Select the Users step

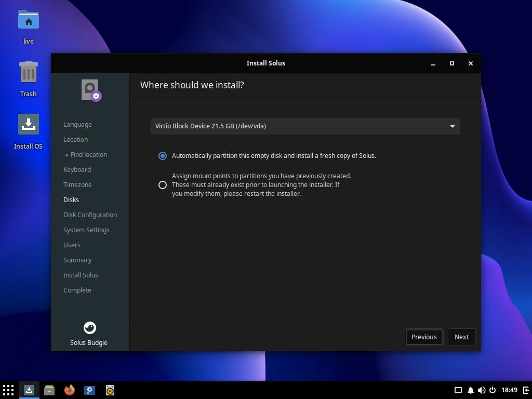(72, 245)
